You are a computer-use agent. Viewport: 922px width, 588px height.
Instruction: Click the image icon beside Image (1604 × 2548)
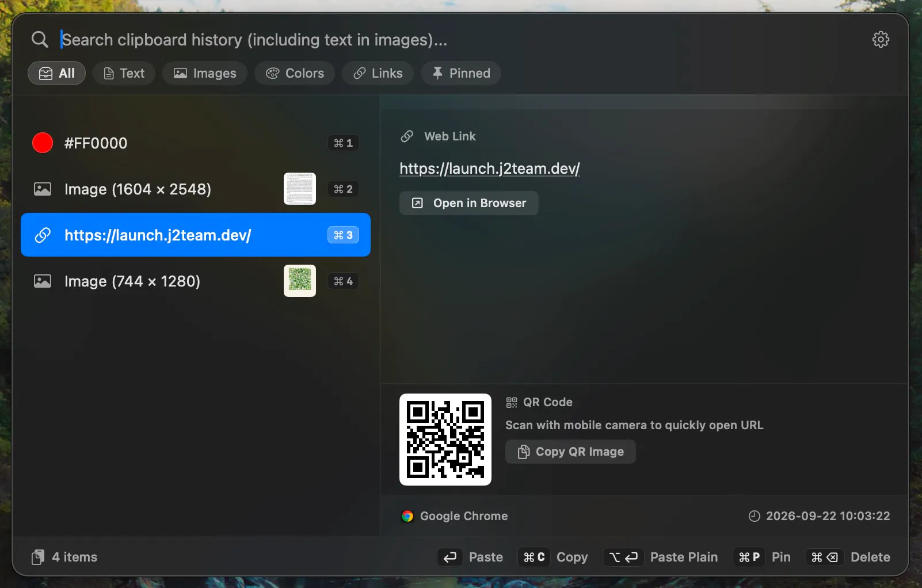coord(43,189)
